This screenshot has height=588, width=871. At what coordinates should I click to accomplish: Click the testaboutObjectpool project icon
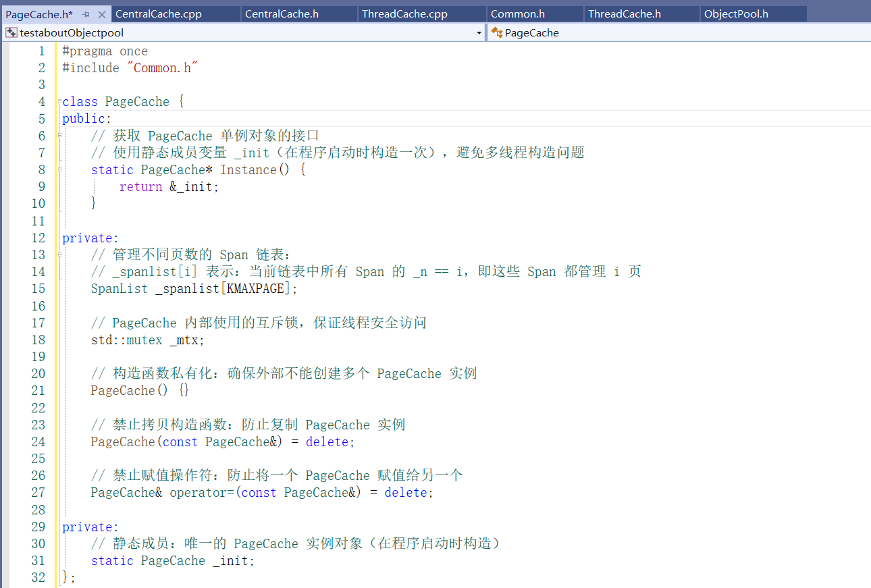[11, 32]
